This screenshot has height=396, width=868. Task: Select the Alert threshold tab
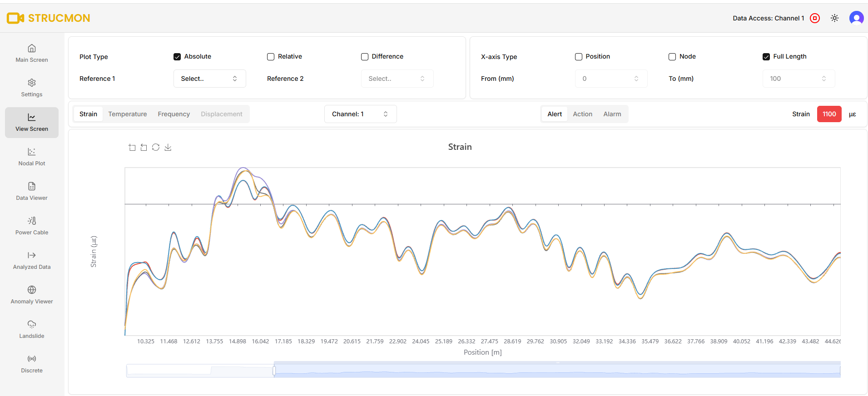point(555,114)
